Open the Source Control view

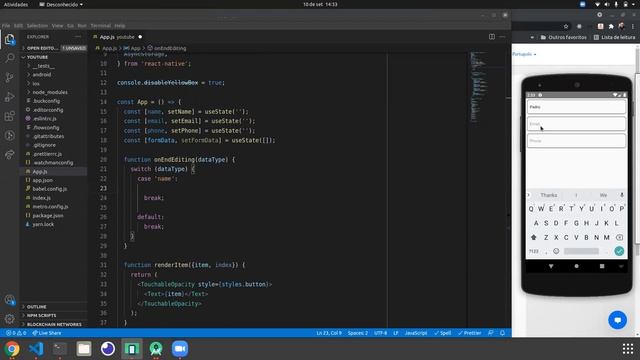tap(9, 77)
